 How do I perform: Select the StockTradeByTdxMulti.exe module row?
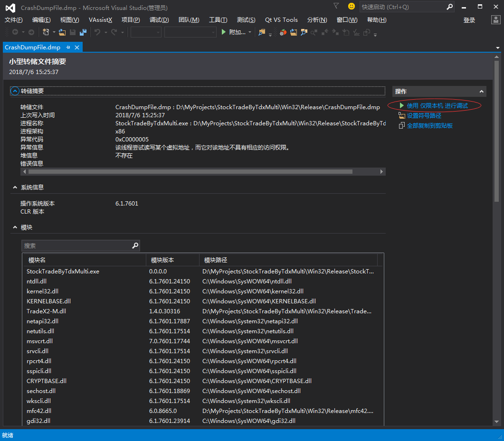point(203,272)
